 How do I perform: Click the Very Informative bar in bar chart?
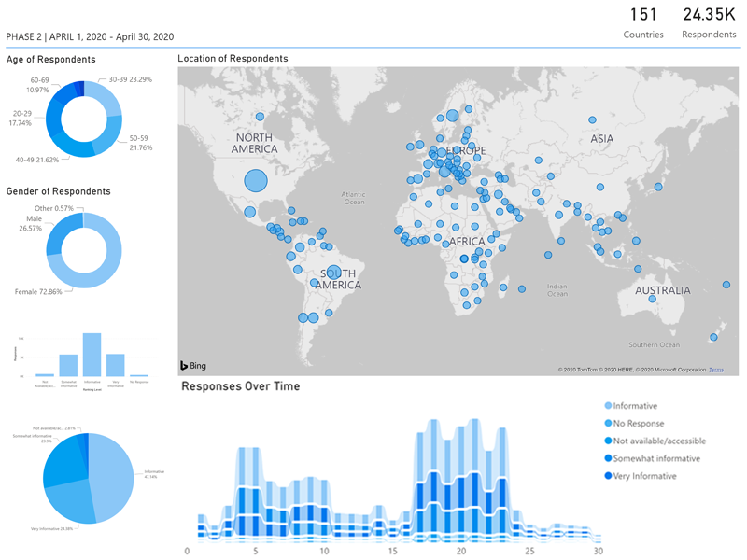(115, 365)
